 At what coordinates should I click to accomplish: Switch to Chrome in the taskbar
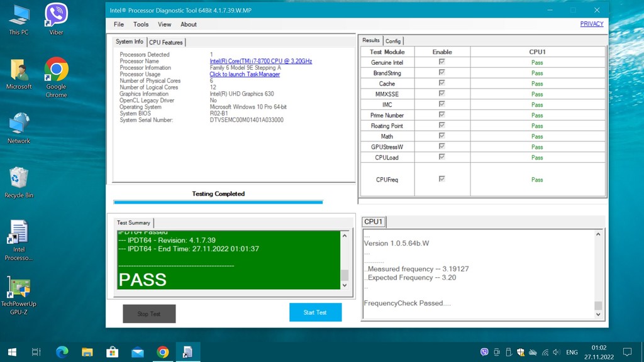163,352
